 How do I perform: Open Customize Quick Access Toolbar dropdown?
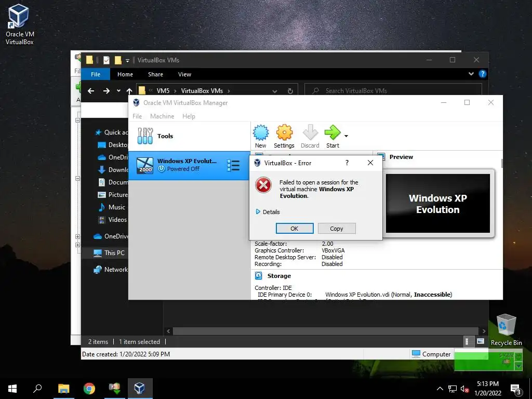(128, 61)
